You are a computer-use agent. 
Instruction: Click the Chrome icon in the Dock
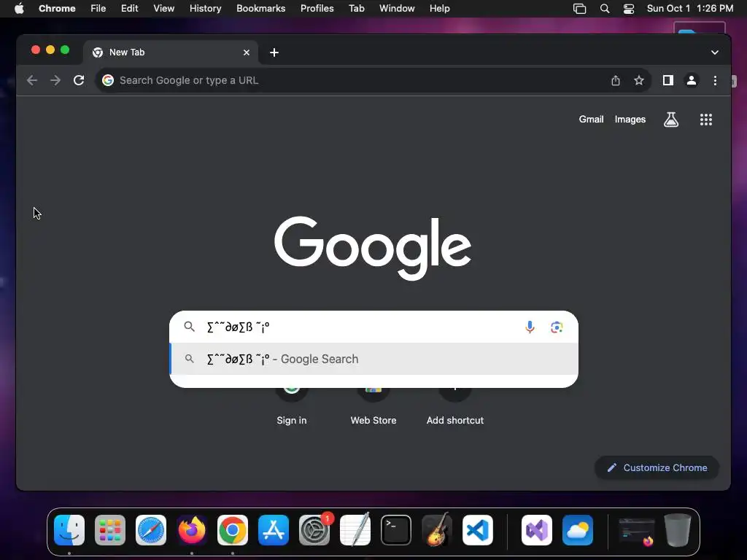click(x=233, y=530)
